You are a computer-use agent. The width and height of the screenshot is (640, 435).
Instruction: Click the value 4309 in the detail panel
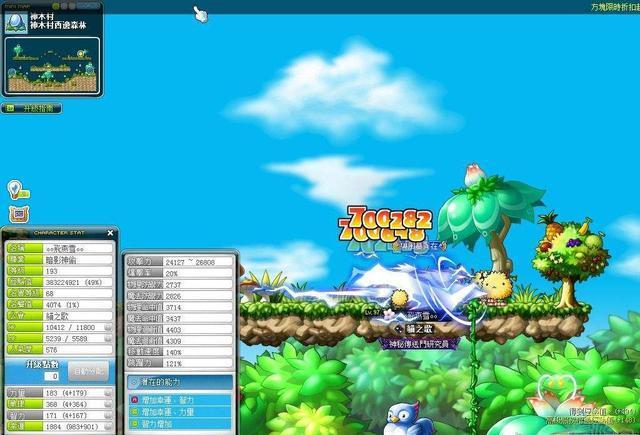coord(198,341)
